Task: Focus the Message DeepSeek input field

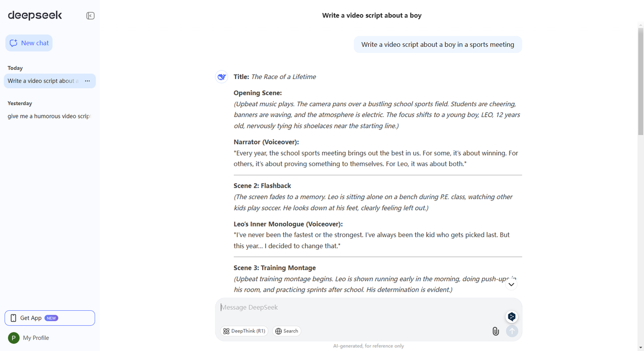Action: [360, 307]
